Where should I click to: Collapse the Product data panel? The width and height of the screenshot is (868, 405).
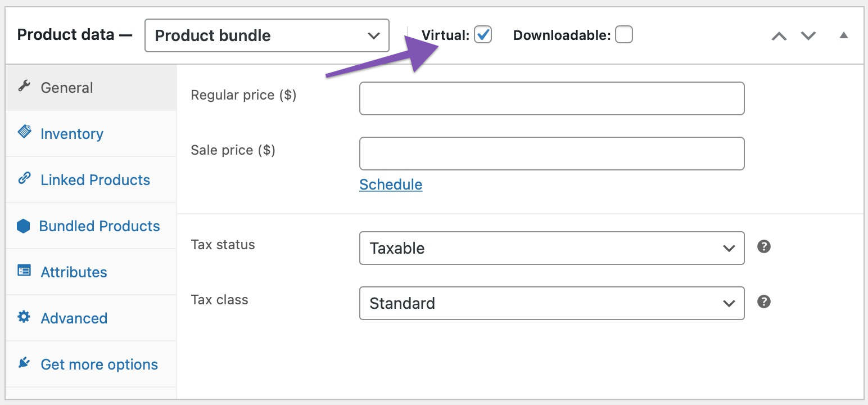(844, 35)
